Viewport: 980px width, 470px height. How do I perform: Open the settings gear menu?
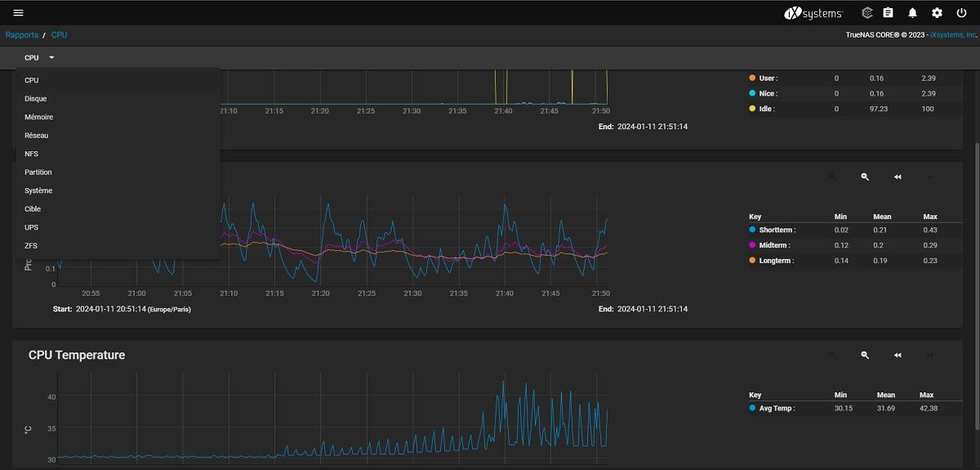coord(937,13)
